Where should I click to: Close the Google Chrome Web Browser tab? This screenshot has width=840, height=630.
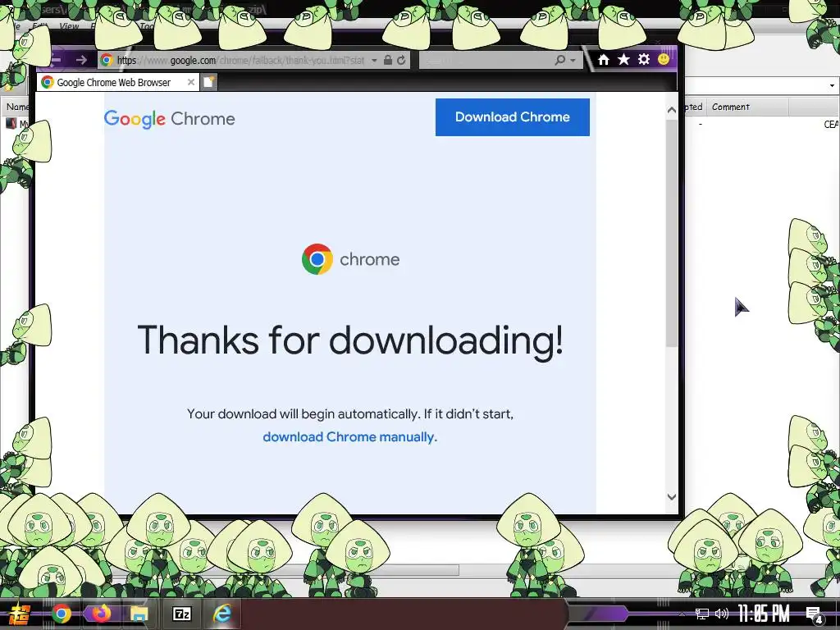(x=190, y=82)
